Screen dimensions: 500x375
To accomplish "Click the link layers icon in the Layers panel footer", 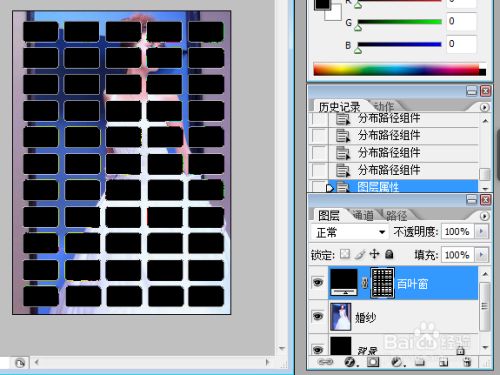I will click(x=325, y=362).
